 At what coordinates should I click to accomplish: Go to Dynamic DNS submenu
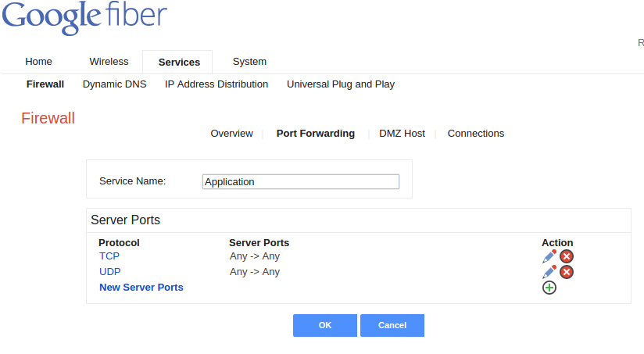(x=115, y=84)
